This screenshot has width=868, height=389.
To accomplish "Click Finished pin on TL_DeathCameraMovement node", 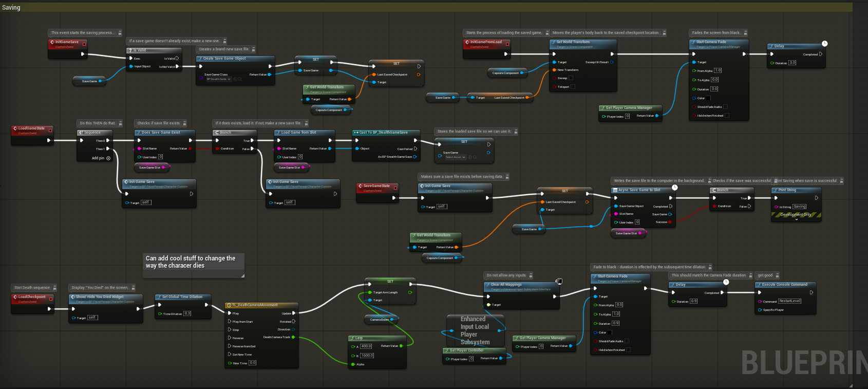I will coord(294,322).
